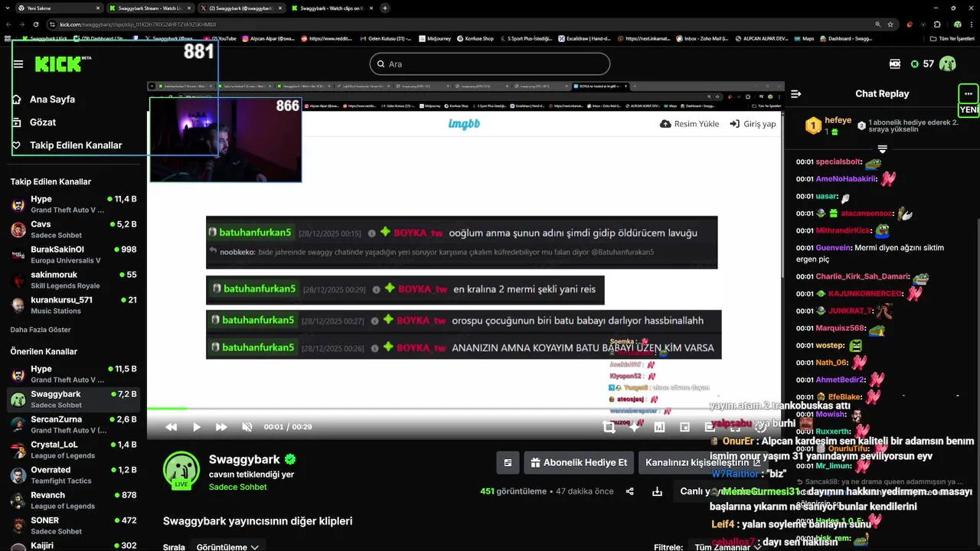
Task: Toggle picture-in-picture mode icon
Action: (x=685, y=427)
